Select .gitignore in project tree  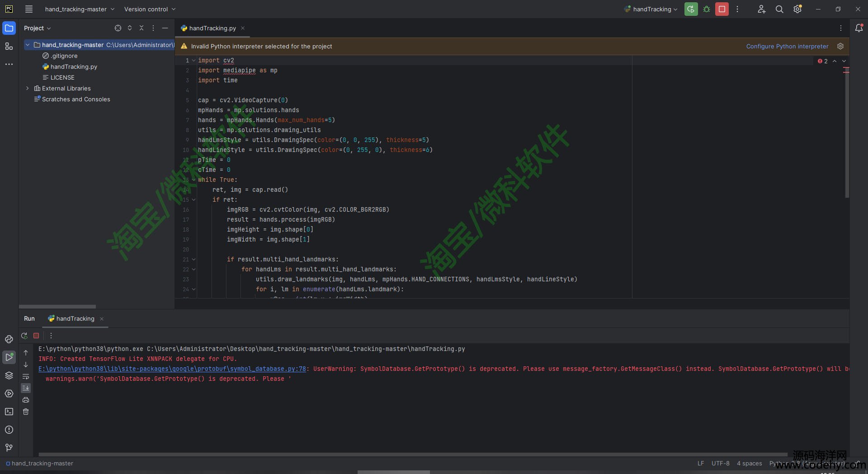coord(64,56)
